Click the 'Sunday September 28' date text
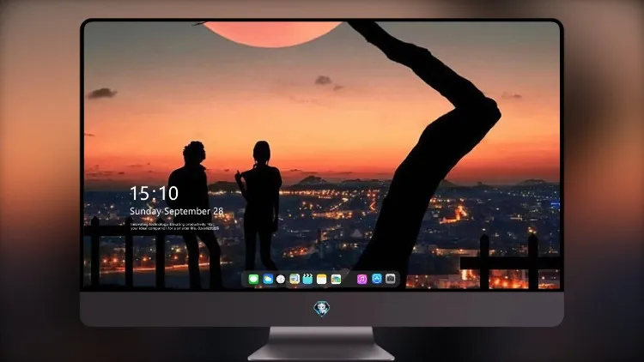 177,211
